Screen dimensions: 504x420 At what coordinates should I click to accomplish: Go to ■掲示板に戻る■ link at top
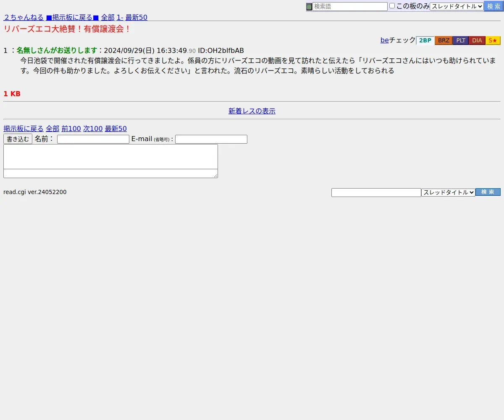(x=72, y=17)
